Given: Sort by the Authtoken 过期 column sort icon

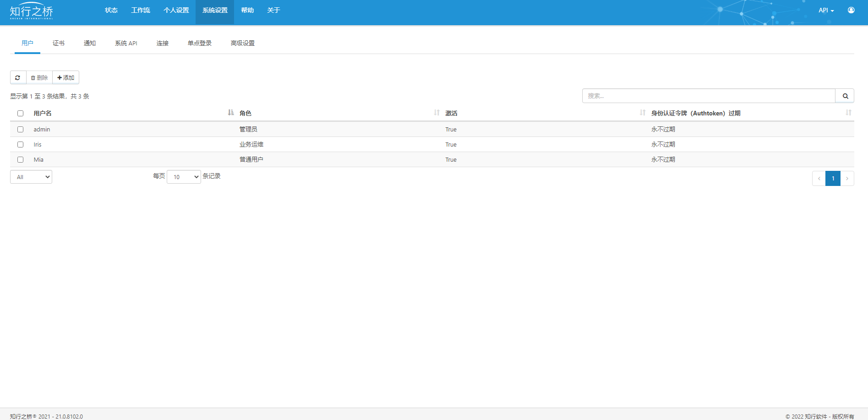Looking at the screenshot, I should [x=849, y=113].
